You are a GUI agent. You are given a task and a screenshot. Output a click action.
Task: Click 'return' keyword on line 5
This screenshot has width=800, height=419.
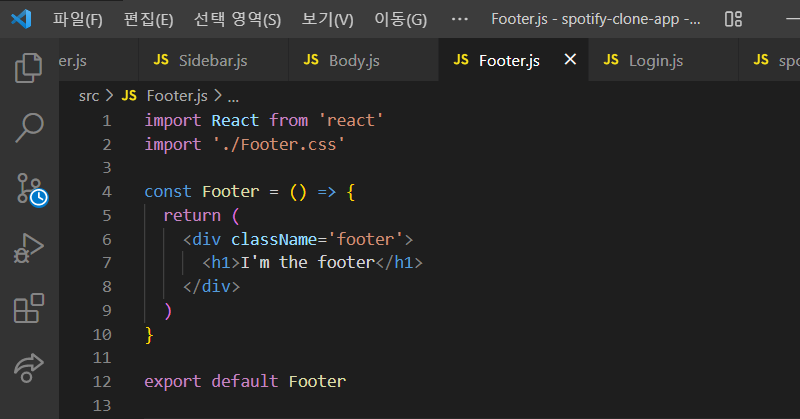pos(192,215)
